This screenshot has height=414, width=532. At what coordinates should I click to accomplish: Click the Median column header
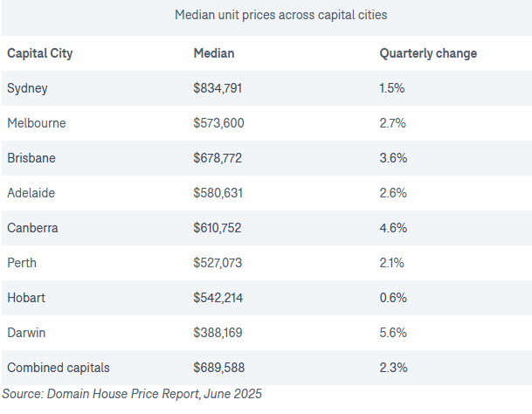pyautogui.click(x=213, y=53)
